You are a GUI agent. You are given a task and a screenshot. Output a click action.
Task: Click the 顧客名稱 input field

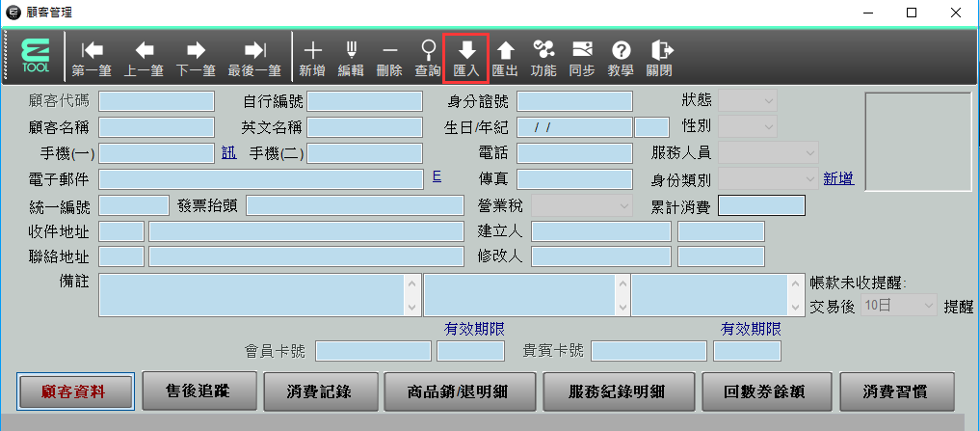(x=156, y=127)
